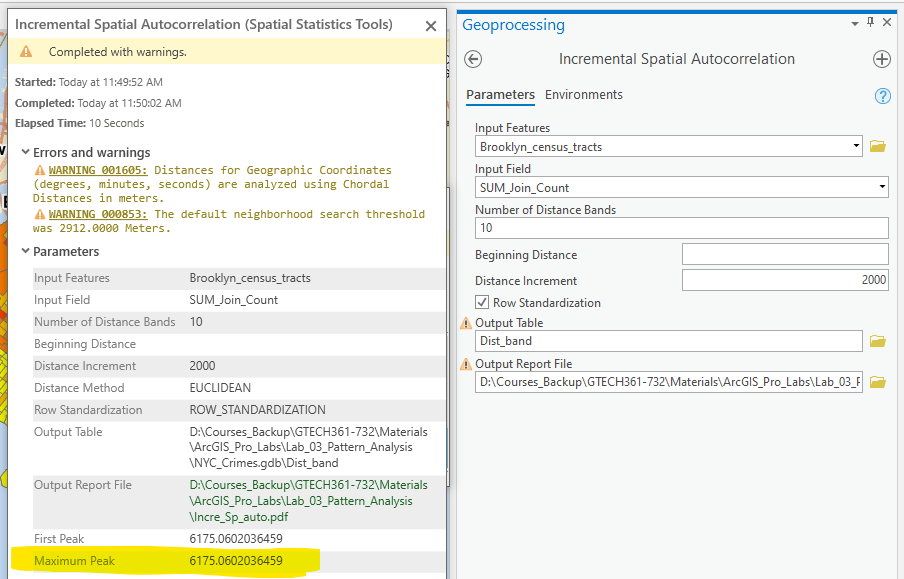Switch to the Environments tab
The width and height of the screenshot is (904, 579).
point(583,95)
